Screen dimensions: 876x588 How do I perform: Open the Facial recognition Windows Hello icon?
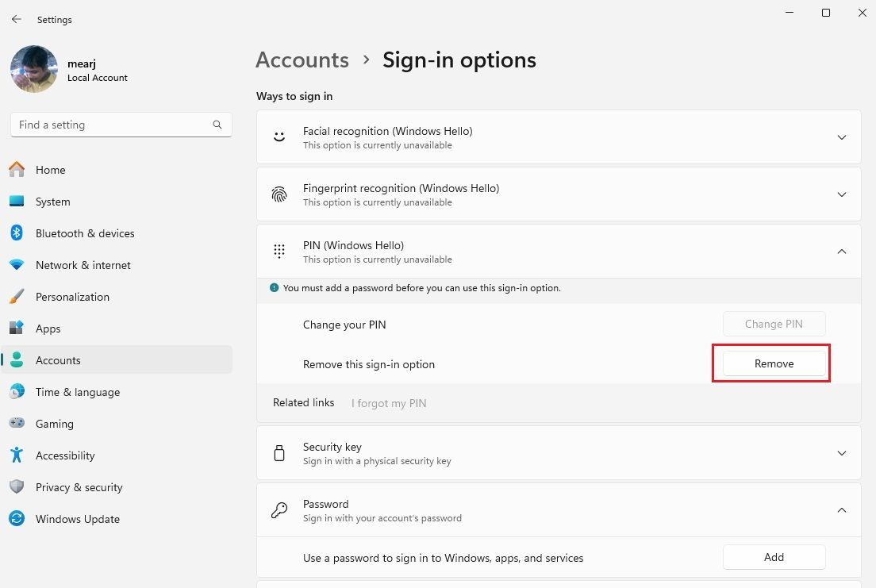click(x=279, y=136)
